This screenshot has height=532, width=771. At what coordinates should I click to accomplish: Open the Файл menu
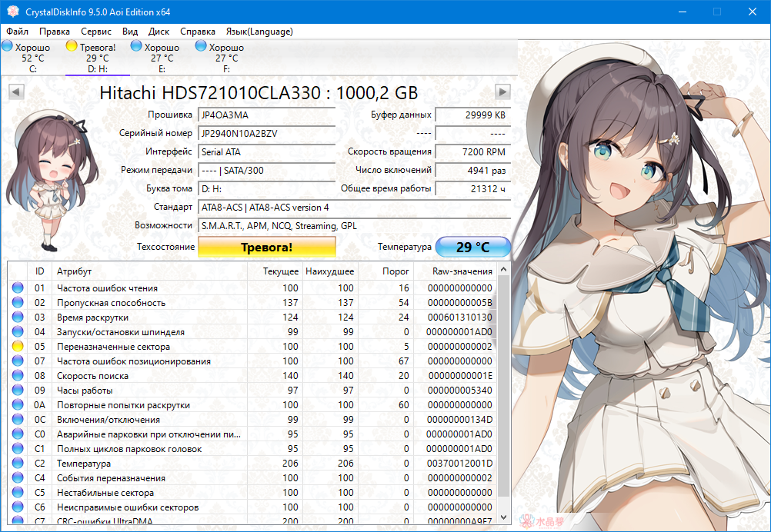coord(17,32)
